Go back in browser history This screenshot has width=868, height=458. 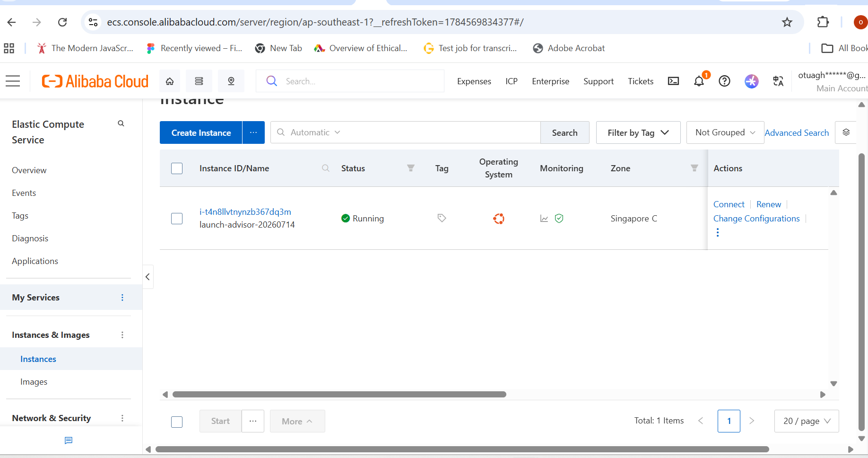[x=12, y=22]
